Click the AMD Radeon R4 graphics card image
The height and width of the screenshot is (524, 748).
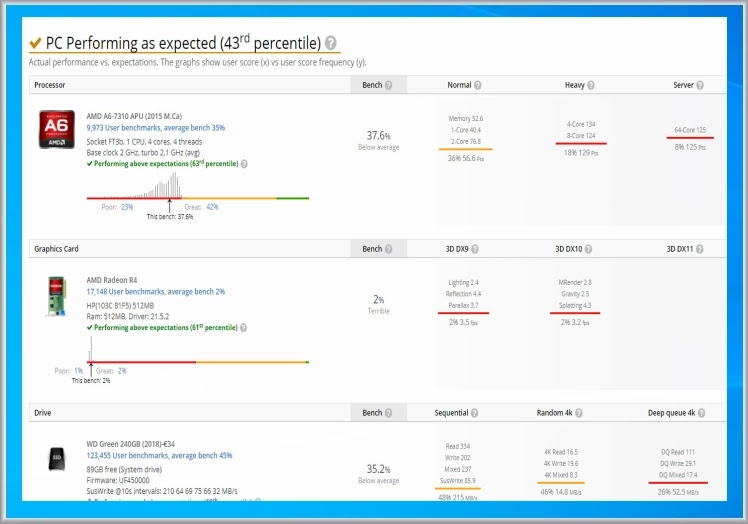pos(56,296)
